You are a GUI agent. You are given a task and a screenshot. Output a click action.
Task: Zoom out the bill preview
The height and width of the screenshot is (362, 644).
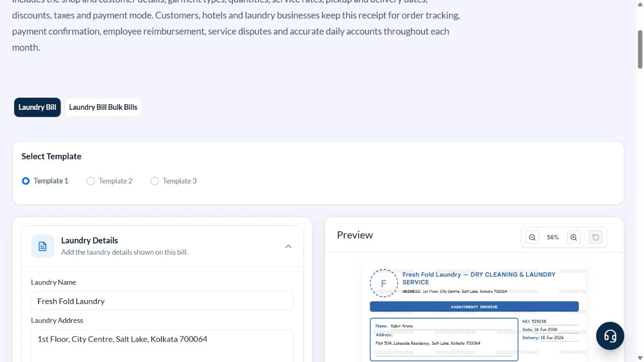(532, 237)
